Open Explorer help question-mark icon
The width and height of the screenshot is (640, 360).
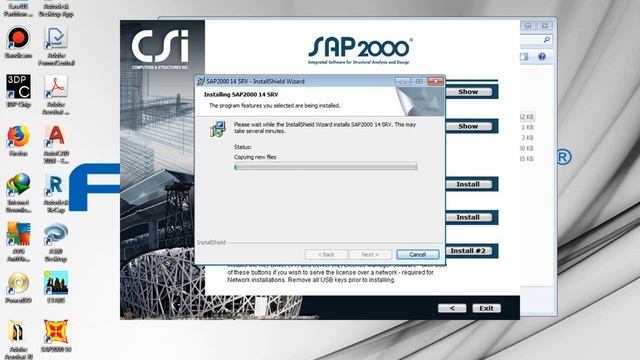(x=542, y=56)
